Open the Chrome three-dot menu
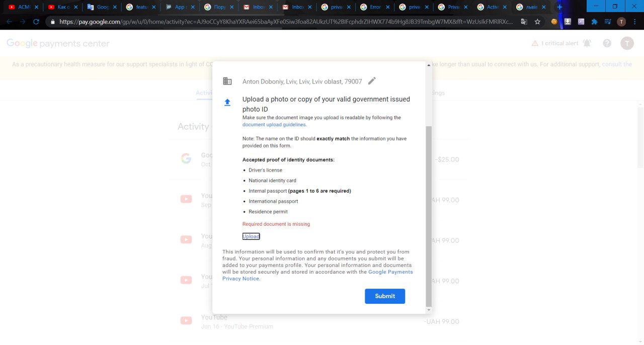The height and width of the screenshot is (345, 644). (635, 22)
